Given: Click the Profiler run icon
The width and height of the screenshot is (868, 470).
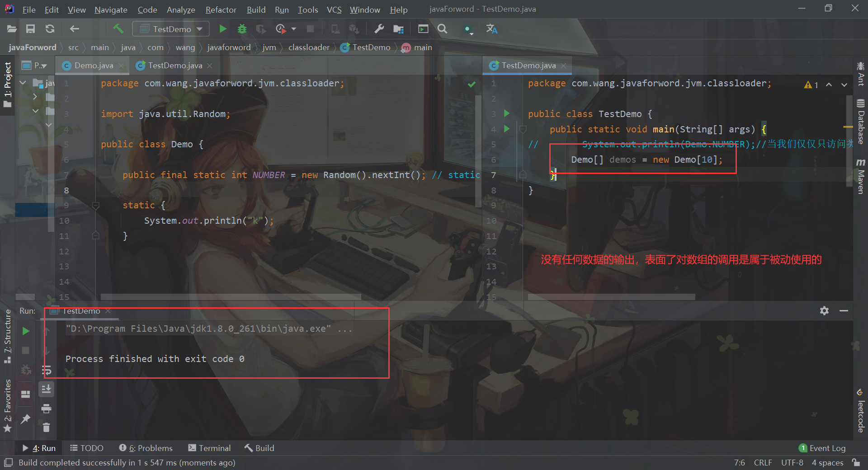Looking at the screenshot, I should pyautogui.click(x=281, y=29).
